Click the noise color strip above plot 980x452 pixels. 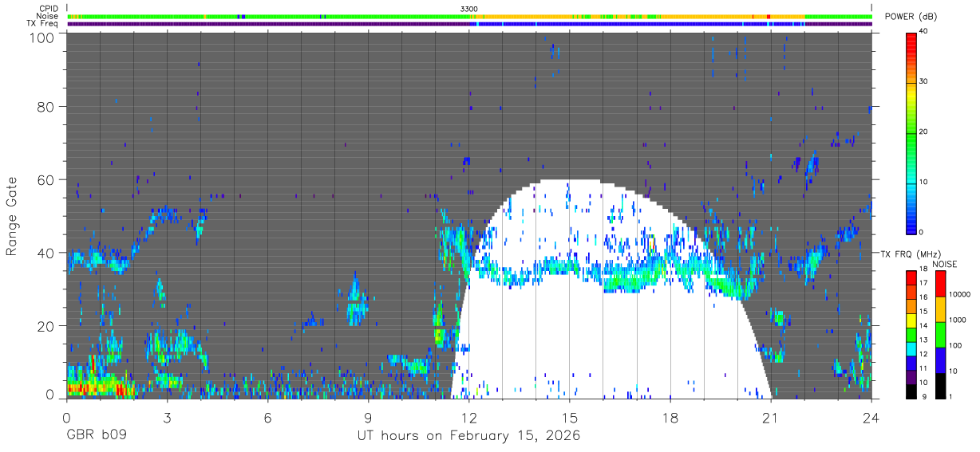pyautogui.click(x=470, y=16)
